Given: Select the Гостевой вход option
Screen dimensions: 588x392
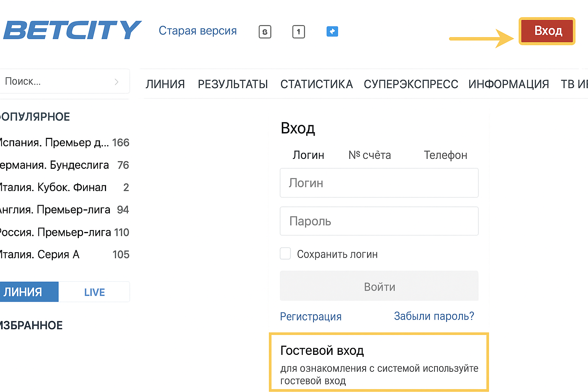Looking at the screenshot, I should 379,362.
